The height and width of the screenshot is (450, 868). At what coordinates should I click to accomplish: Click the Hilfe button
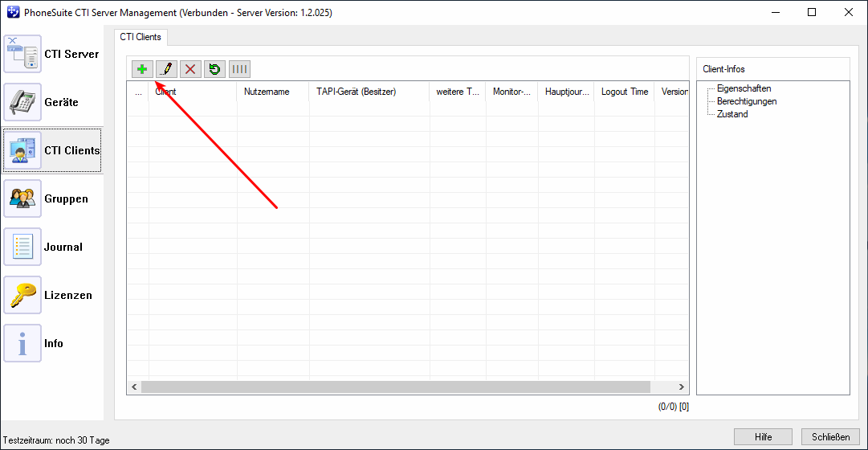pyautogui.click(x=763, y=437)
